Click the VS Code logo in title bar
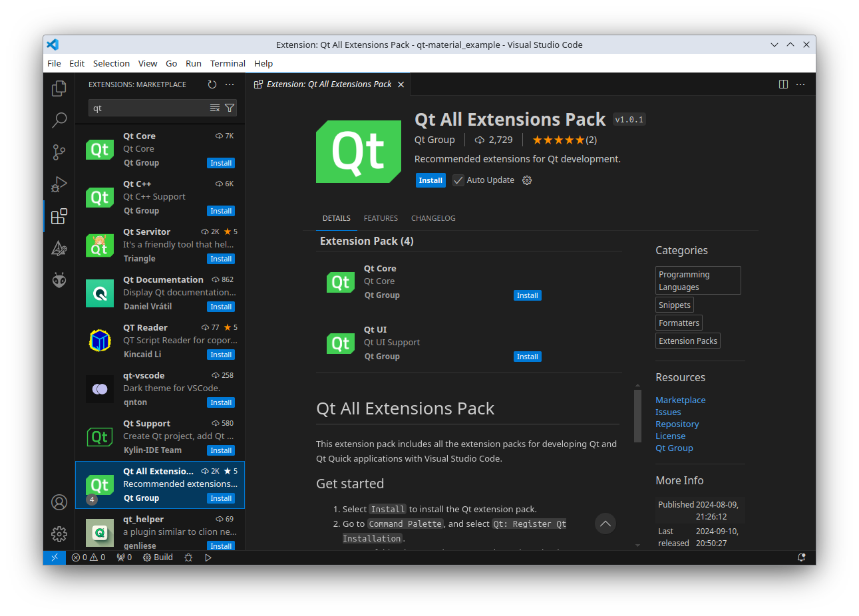Image resolution: width=859 pixels, height=616 pixels. pos(53,45)
